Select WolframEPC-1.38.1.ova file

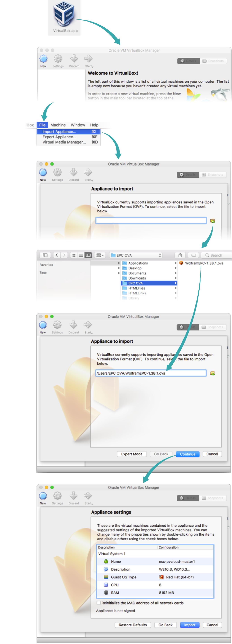click(x=204, y=263)
